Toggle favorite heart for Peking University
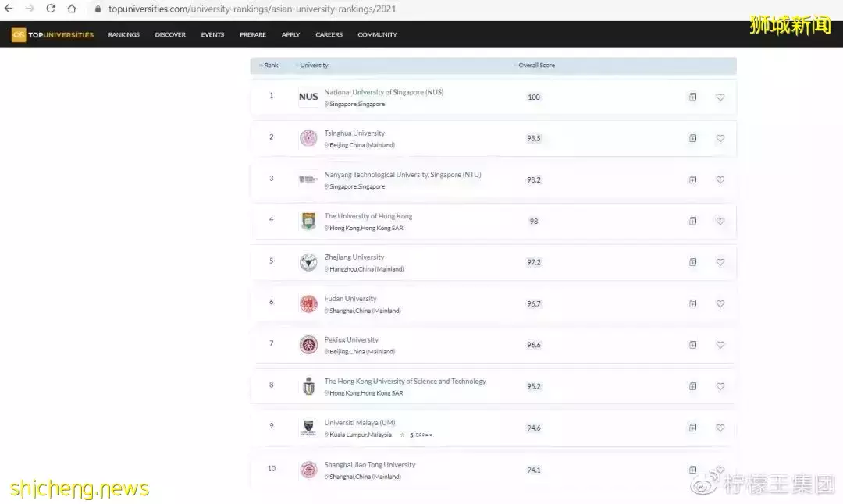Viewport: 843px width, 504px height. 720,345
